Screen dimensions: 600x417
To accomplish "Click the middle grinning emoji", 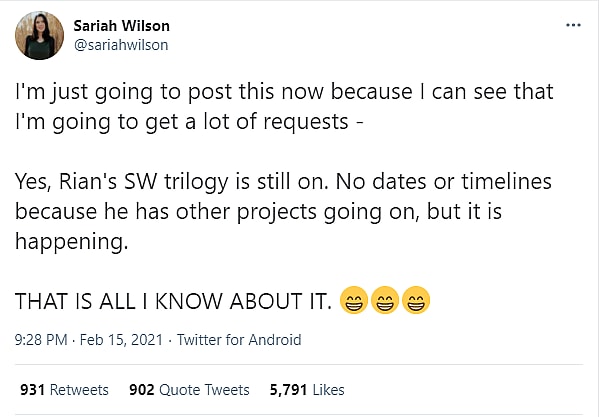I will click(385, 297).
